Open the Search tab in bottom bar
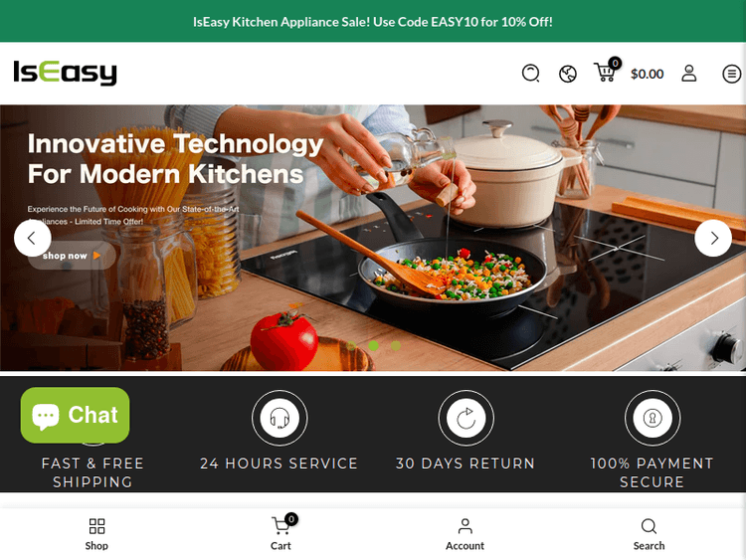The width and height of the screenshot is (746, 560). tap(649, 535)
